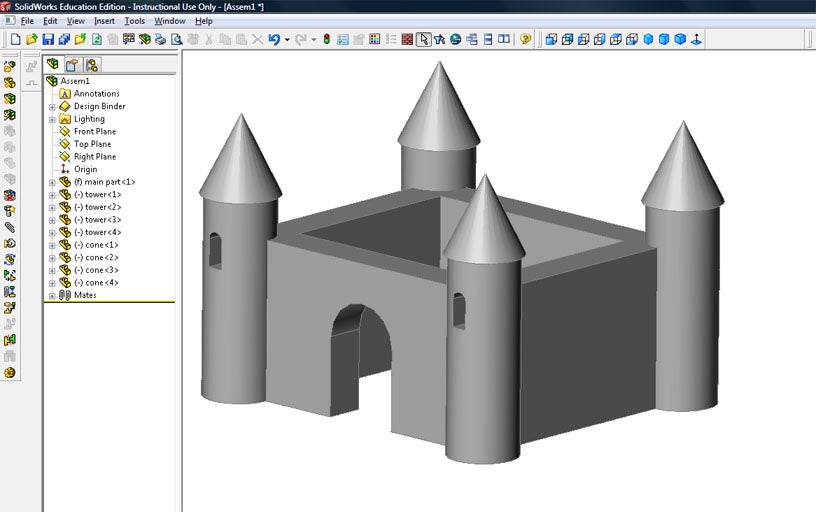
Task: Expand the main part<1> component
Action: coord(52,182)
